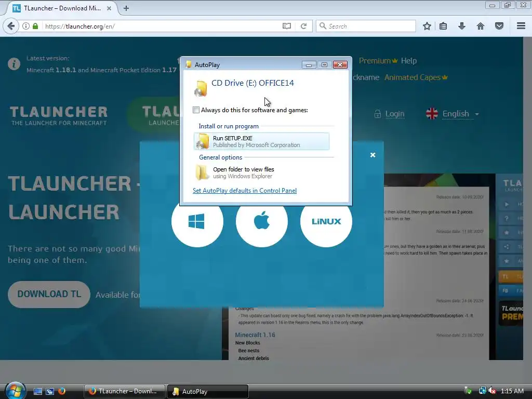Open the Help link in site header
Screen dimensions: 532x399
pyautogui.click(x=408, y=61)
